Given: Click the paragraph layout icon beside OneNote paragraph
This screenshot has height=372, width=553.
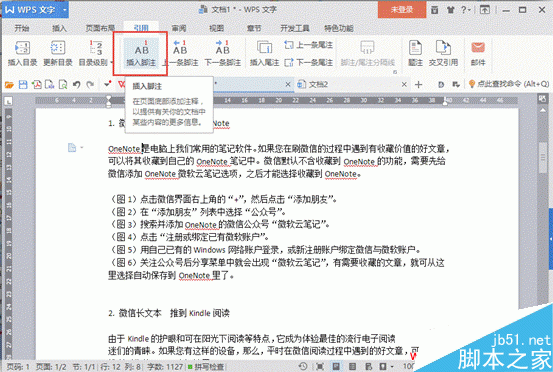Looking at the screenshot, I should (x=72, y=147).
